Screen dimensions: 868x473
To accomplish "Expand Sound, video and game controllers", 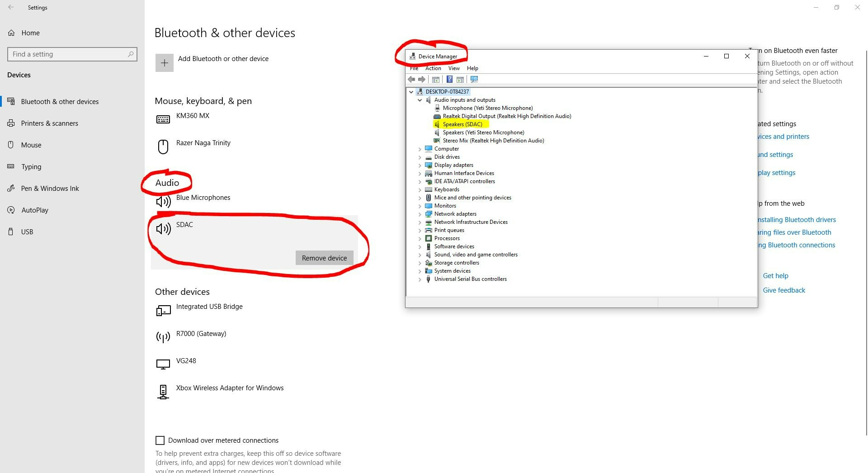I will pyautogui.click(x=420, y=255).
